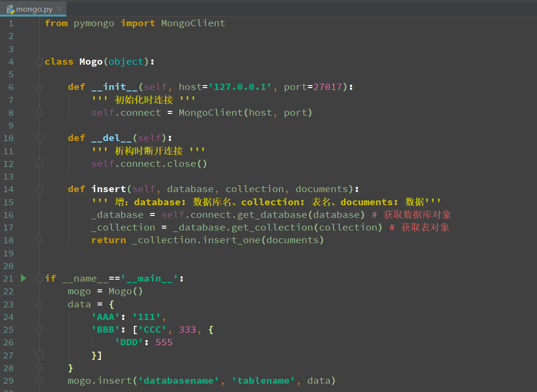Click the 'DDD' dictionary key

[x=129, y=342]
